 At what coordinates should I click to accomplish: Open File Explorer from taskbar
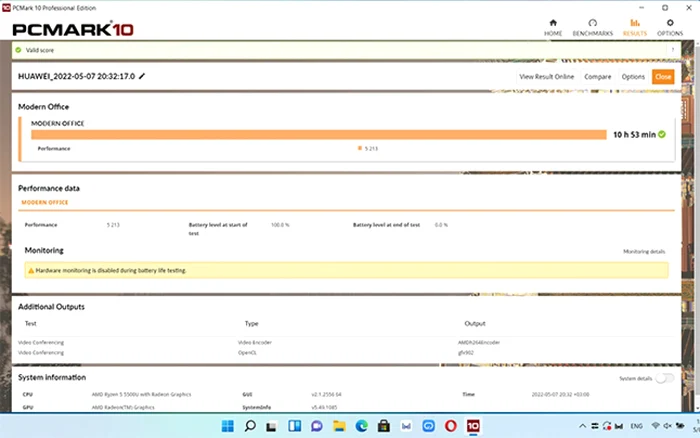[339, 426]
